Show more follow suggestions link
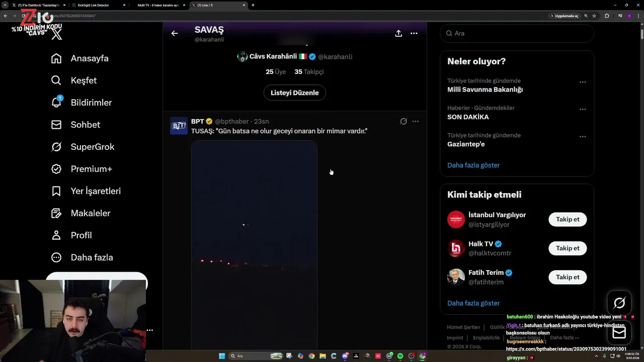Viewport: 644px width, 362px height. (473, 303)
